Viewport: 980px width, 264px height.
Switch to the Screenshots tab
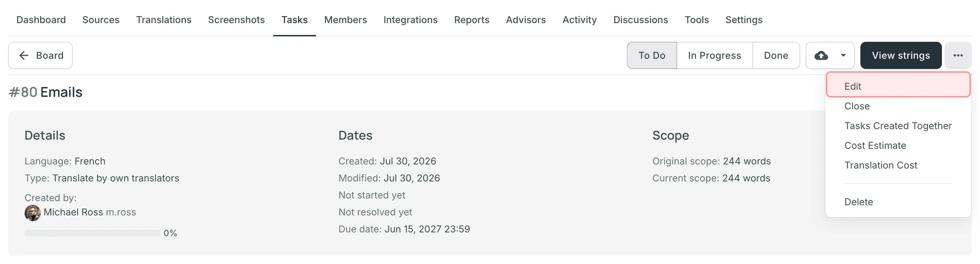[236, 20]
